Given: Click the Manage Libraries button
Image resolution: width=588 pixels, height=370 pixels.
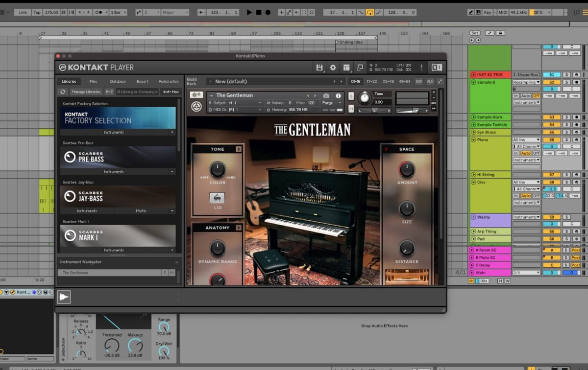Looking at the screenshot, I should [86, 92].
